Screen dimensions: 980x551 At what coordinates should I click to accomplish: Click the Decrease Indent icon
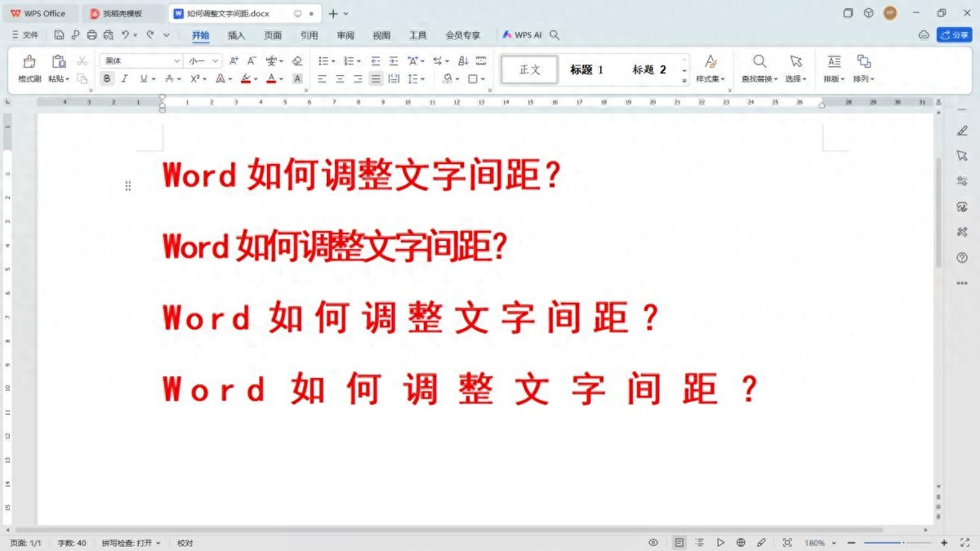pyautogui.click(x=376, y=61)
